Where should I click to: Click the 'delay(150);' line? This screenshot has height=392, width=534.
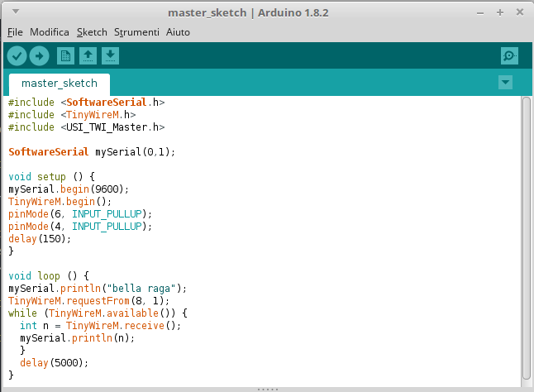point(40,239)
